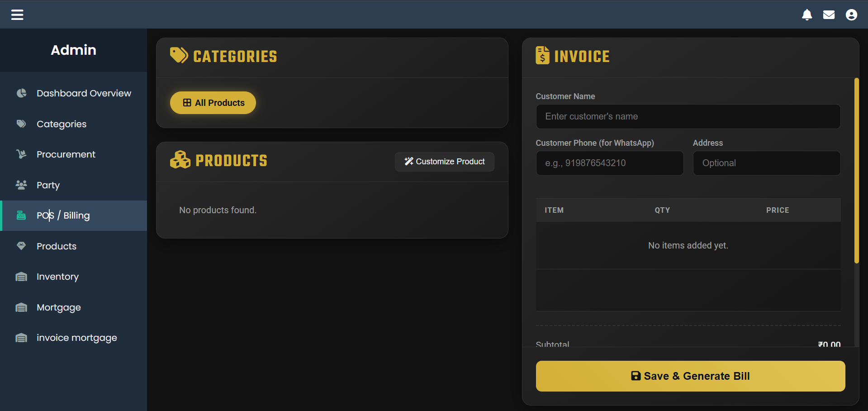
Task: Filter by All Products category
Action: click(213, 103)
